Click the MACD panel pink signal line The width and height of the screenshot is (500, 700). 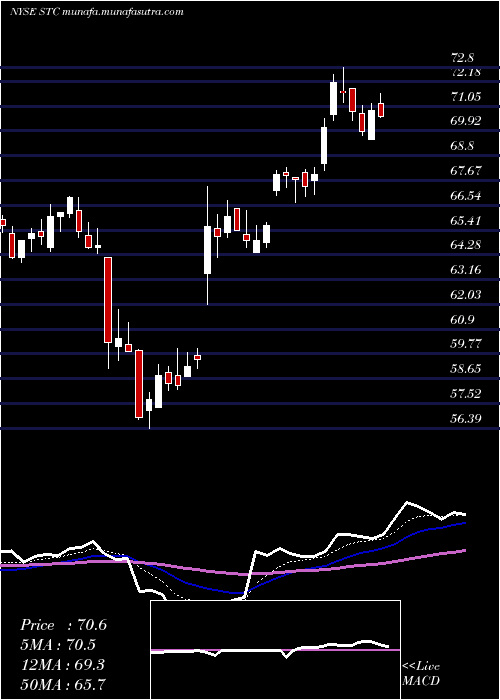click(275, 650)
